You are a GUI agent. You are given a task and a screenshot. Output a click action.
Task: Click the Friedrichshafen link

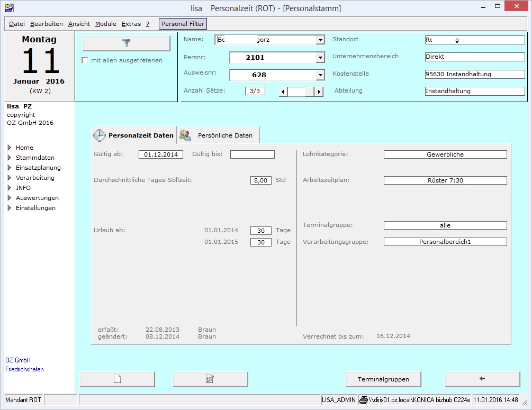[x=24, y=369]
